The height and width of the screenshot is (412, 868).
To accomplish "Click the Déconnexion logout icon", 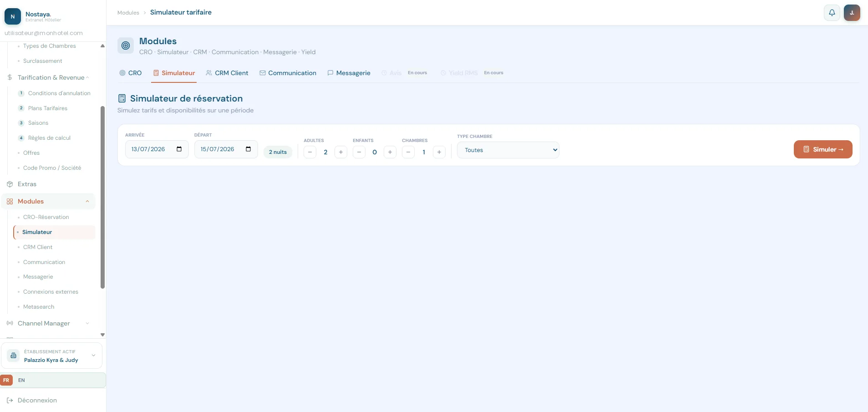I will (x=10, y=401).
